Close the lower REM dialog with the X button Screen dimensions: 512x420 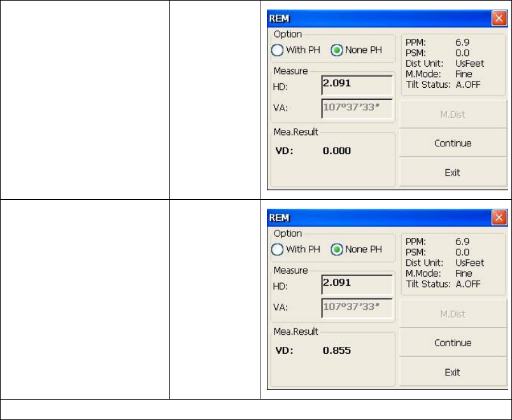tap(499, 218)
